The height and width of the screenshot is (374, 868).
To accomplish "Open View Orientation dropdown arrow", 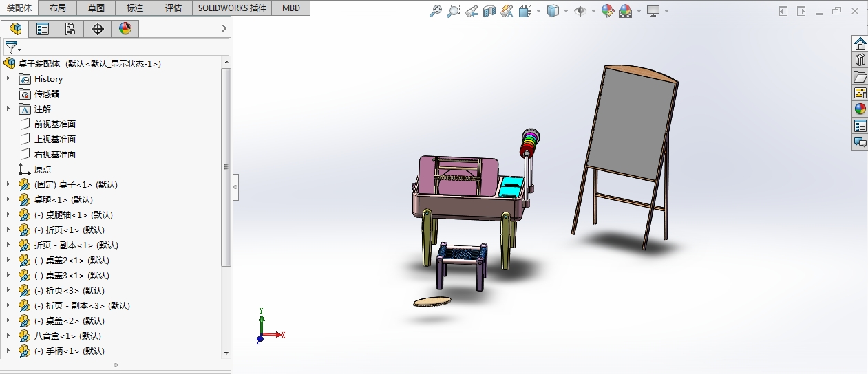I will point(538,11).
